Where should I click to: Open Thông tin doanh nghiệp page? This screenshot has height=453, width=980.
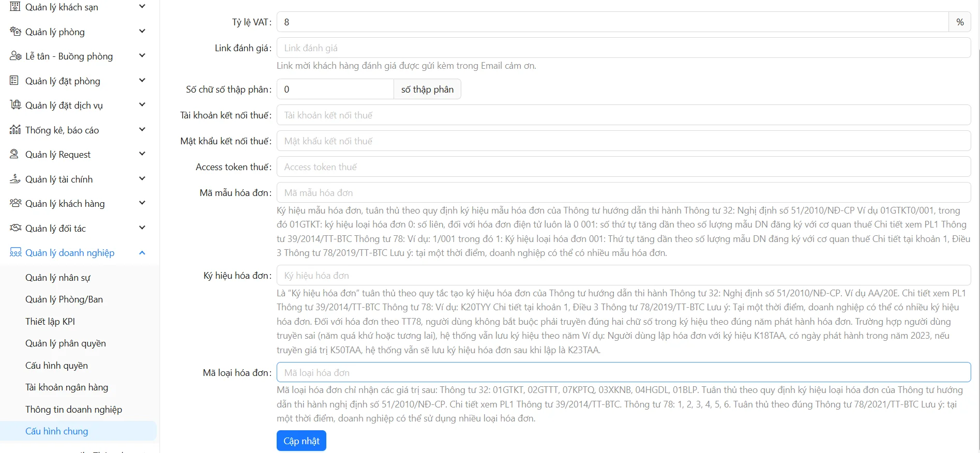(73, 410)
